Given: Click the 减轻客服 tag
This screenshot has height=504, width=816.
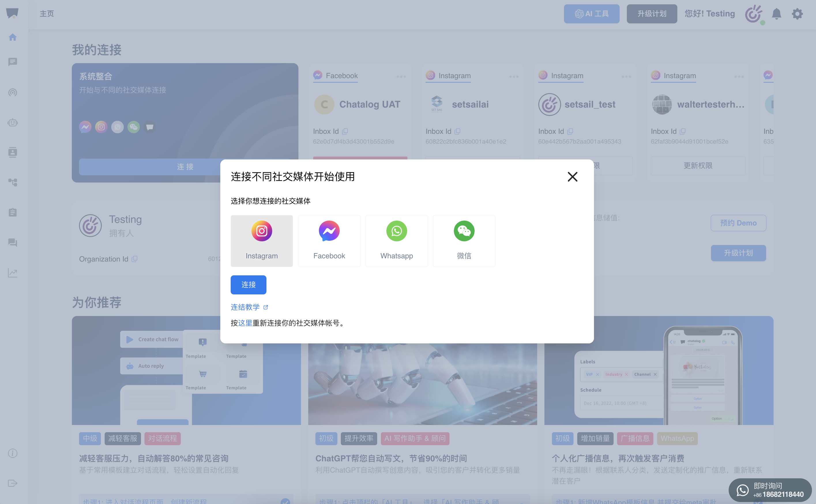Looking at the screenshot, I should tap(123, 438).
